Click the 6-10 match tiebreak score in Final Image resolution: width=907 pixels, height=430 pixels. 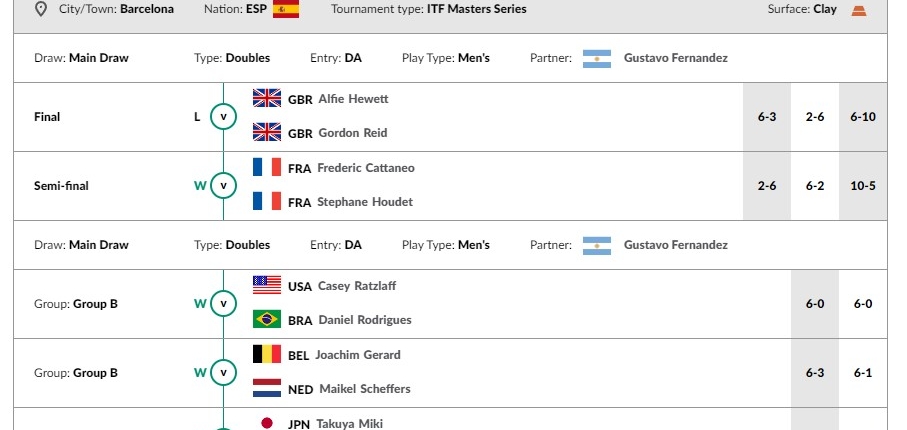tap(863, 117)
